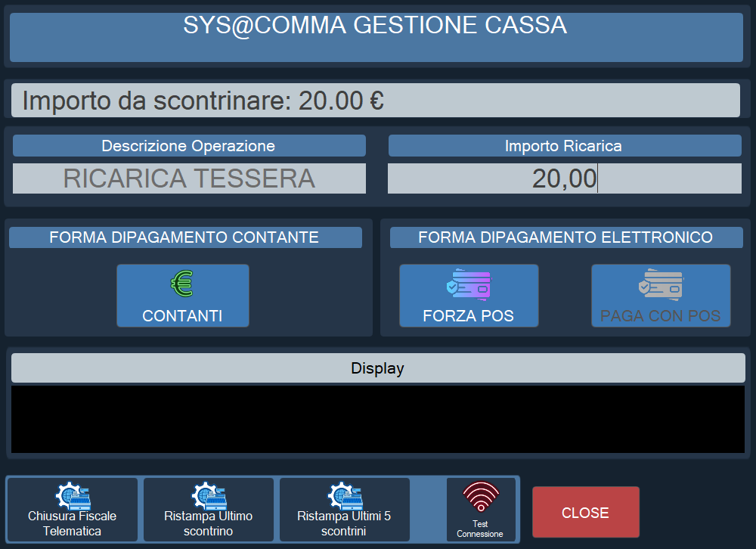
Task: Click the green euro icon
Action: 182,283
